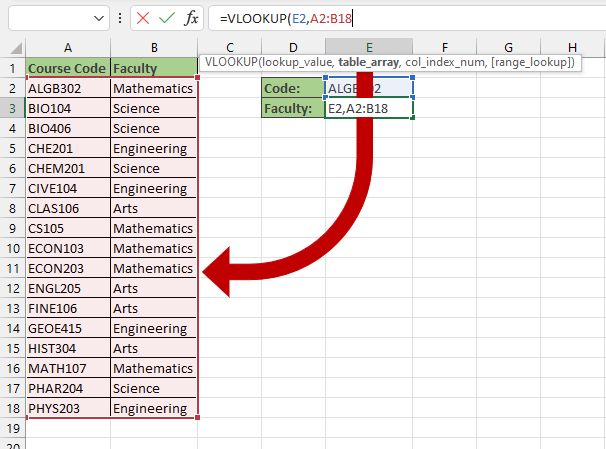606x449 pixels.
Task: Confirm the formula using the checkmark icon
Action: click(x=167, y=18)
